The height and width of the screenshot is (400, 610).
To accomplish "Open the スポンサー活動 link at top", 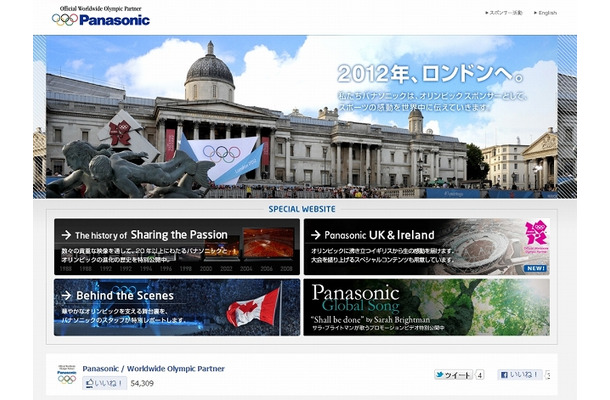I will (x=503, y=13).
